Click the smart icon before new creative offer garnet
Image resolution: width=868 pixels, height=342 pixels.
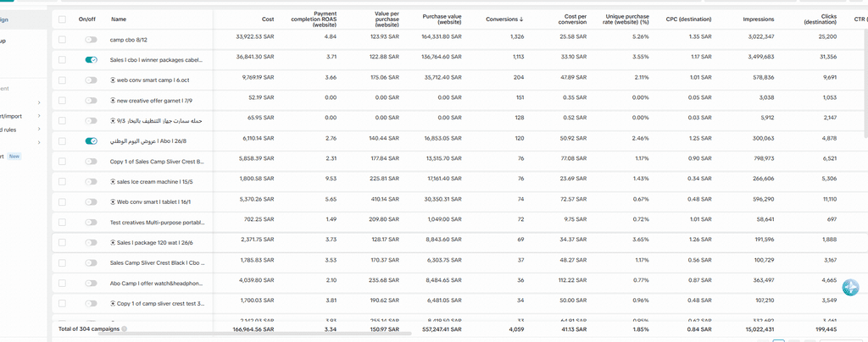(114, 99)
